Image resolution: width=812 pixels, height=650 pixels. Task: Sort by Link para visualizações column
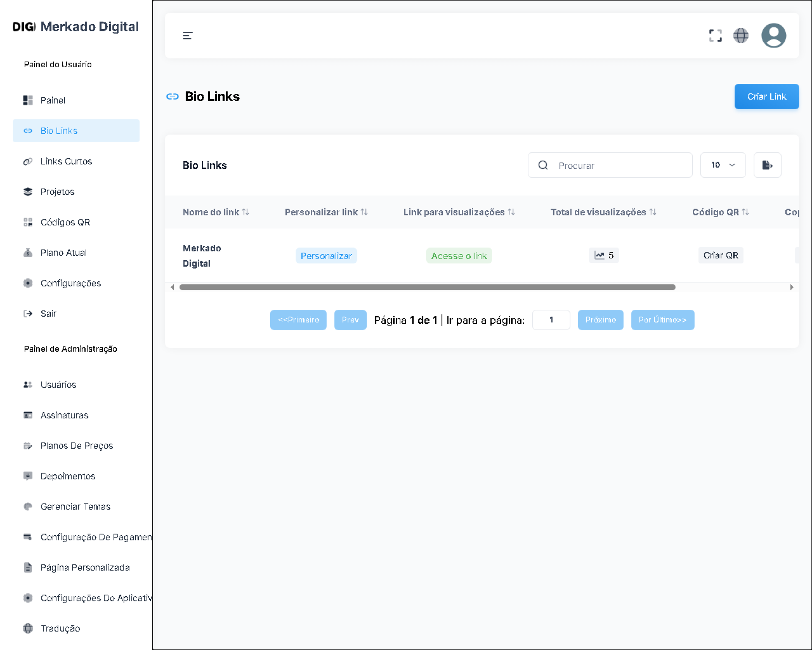point(511,212)
